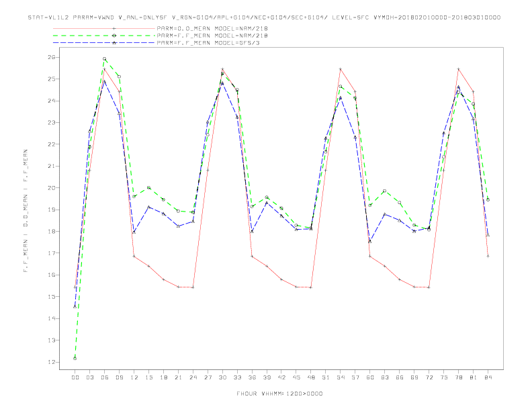The width and height of the screenshot is (532, 411).
Task: Click y-axis tick label 20
Action: point(51,188)
